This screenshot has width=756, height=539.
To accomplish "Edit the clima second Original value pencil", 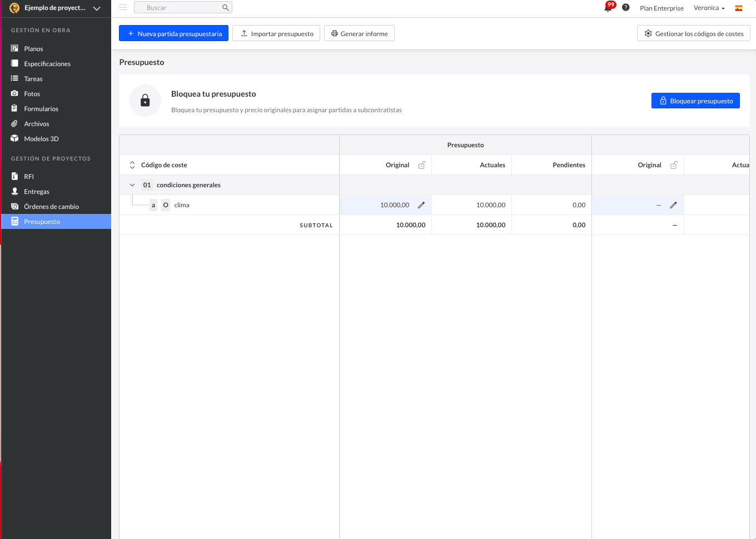I will point(673,205).
